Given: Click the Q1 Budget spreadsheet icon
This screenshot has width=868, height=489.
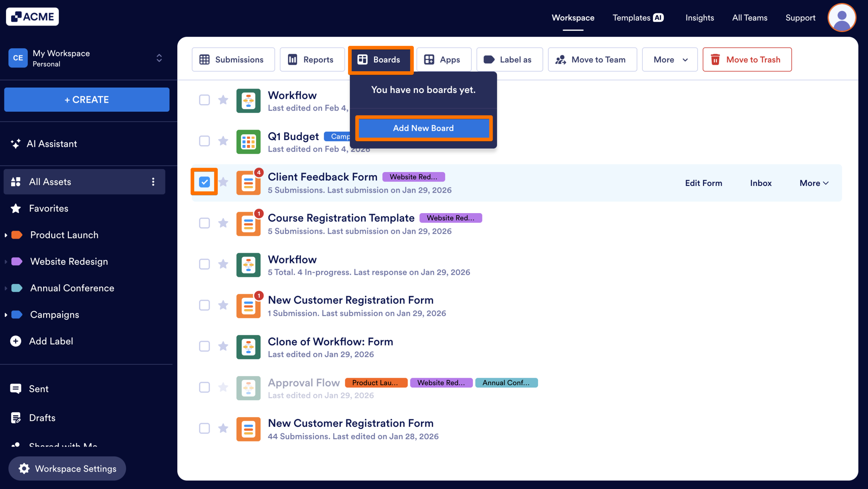Looking at the screenshot, I should tap(248, 142).
